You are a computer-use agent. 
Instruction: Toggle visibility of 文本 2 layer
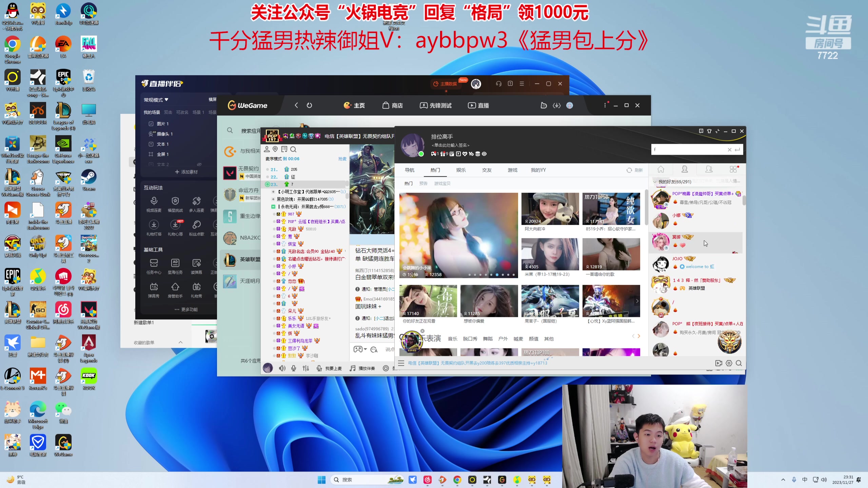coord(199,164)
